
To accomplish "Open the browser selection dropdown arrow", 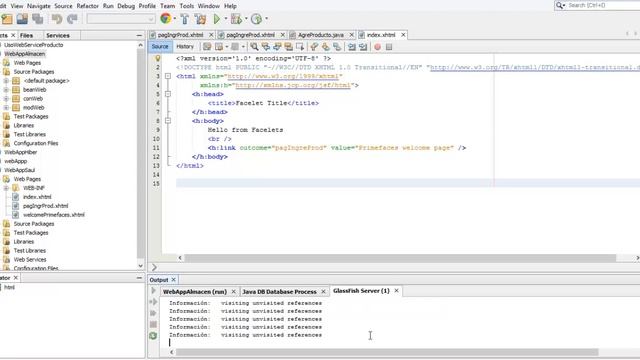I will tap(175, 19).
